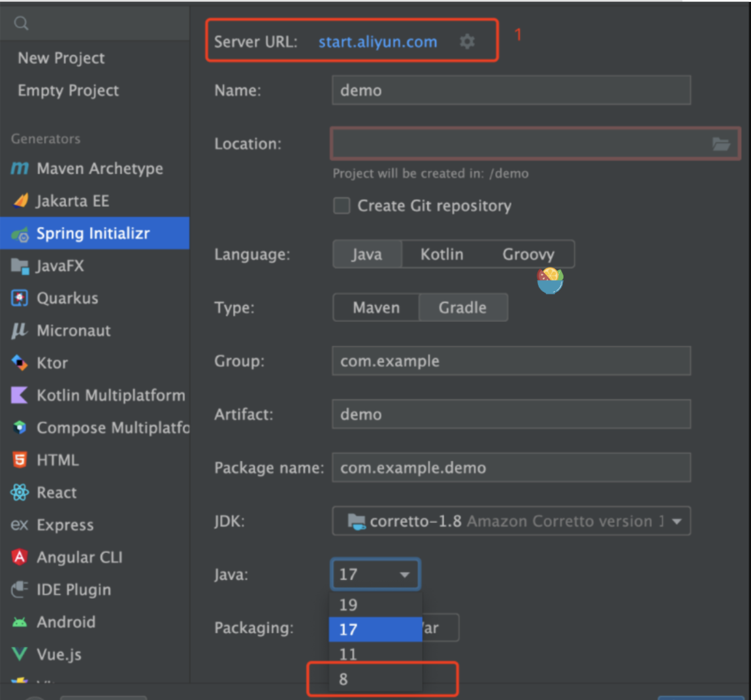Click the Ktor icon

click(19, 362)
